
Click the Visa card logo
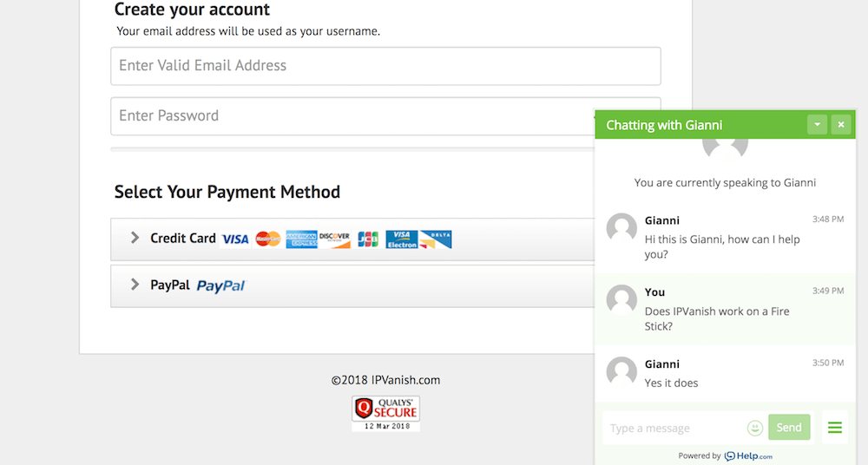(235, 239)
